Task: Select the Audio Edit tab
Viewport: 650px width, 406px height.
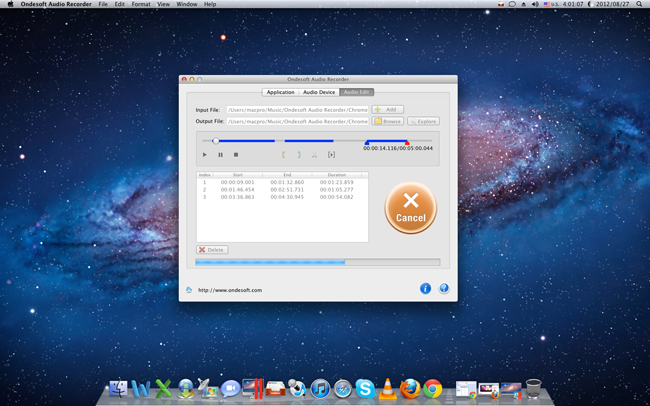Action: tap(357, 92)
